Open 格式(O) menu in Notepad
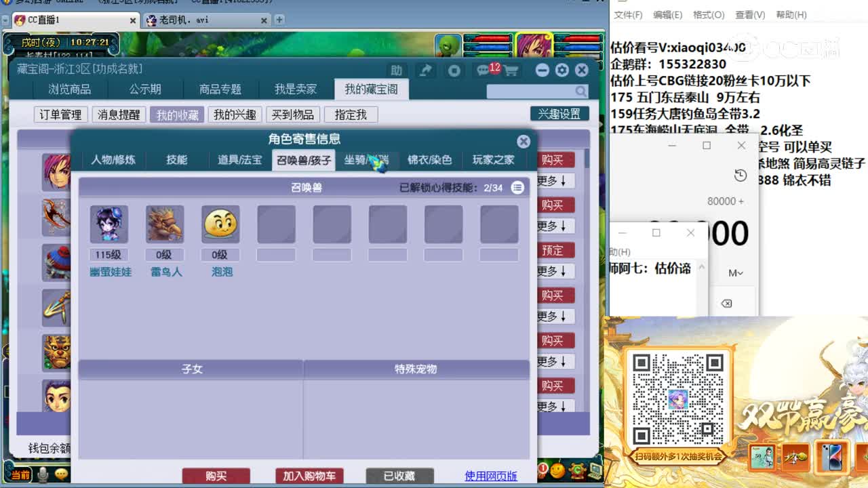868x488 pixels. [x=709, y=15]
